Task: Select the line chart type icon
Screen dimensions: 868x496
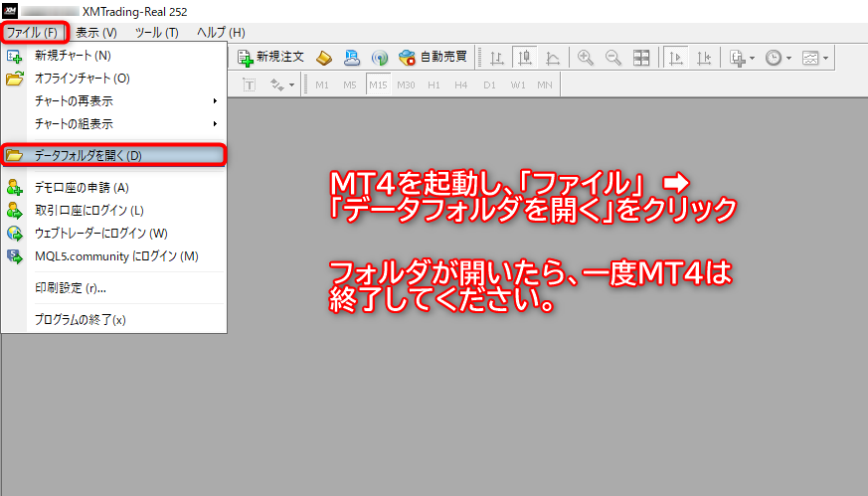Action: click(x=552, y=58)
